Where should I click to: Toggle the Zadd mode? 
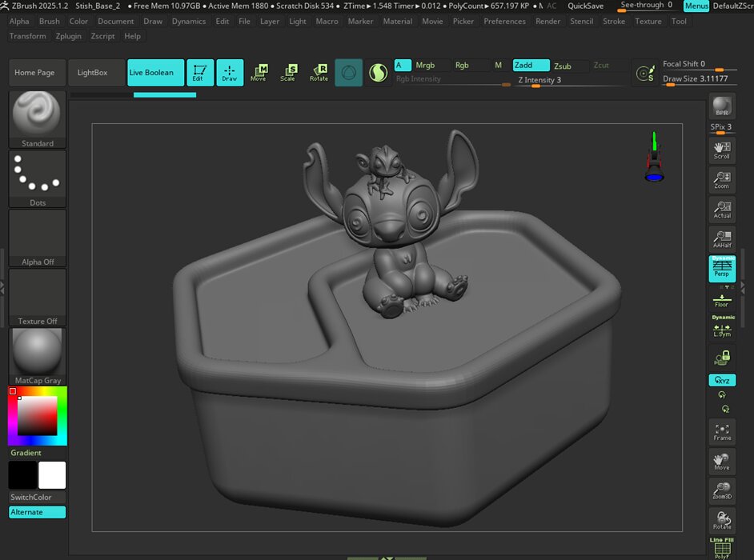[531, 66]
